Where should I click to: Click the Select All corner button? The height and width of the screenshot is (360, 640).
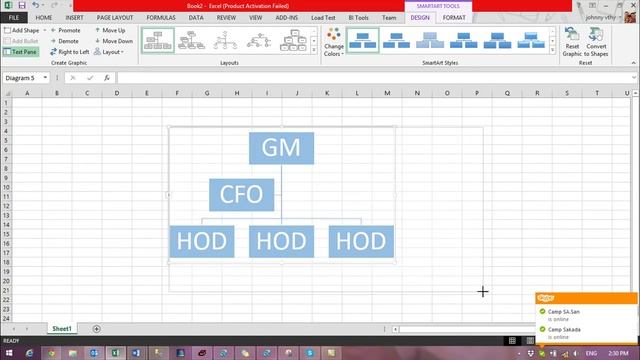pos(7,93)
